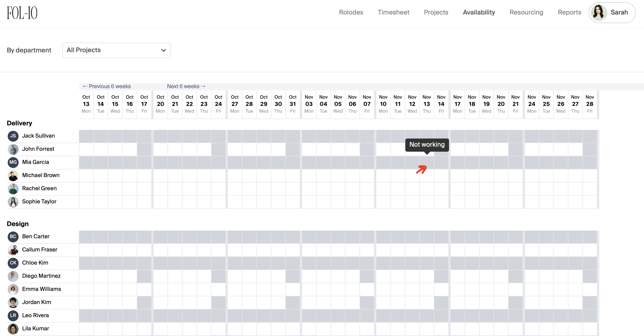Click Ben Carter's BC avatar

pyautogui.click(x=13, y=237)
